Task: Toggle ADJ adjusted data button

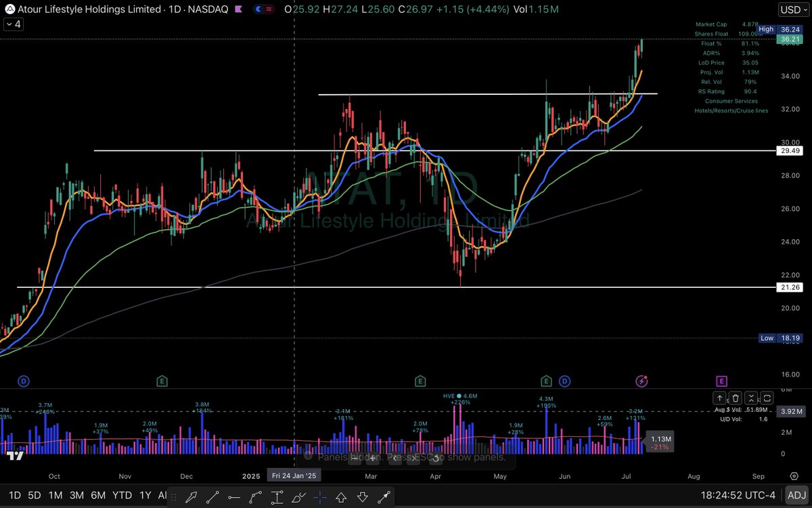Action: pos(796,495)
